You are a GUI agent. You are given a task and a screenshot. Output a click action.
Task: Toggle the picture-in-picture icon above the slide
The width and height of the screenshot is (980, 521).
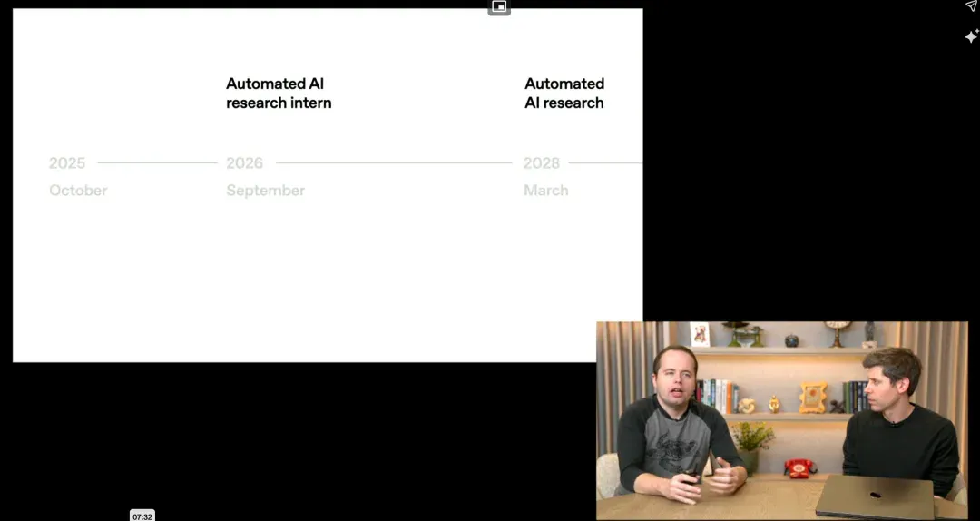point(499,7)
